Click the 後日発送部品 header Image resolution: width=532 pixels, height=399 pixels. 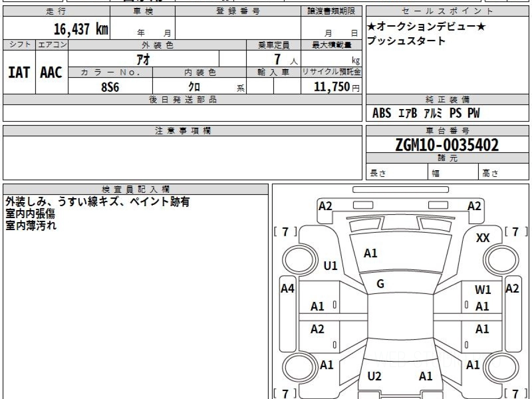[x=182, y=100]
